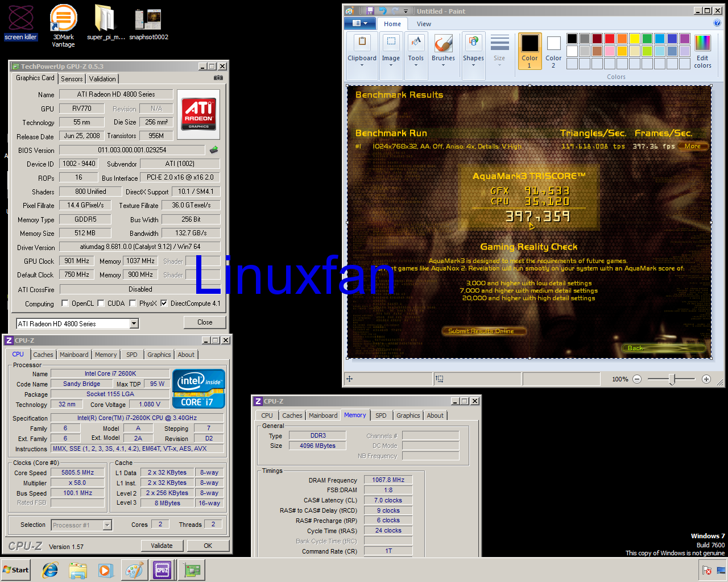Click the Paint zoom slider handle
This screenshot has width=728, height=582.
pyautogui.click(x=672, y=379)
